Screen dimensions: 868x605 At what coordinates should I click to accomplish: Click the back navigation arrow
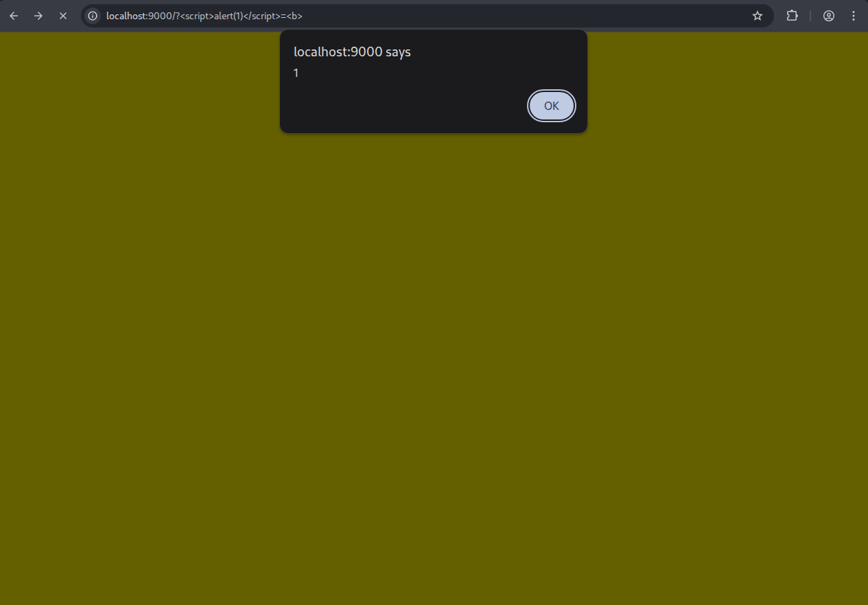[x=14, y=15]
